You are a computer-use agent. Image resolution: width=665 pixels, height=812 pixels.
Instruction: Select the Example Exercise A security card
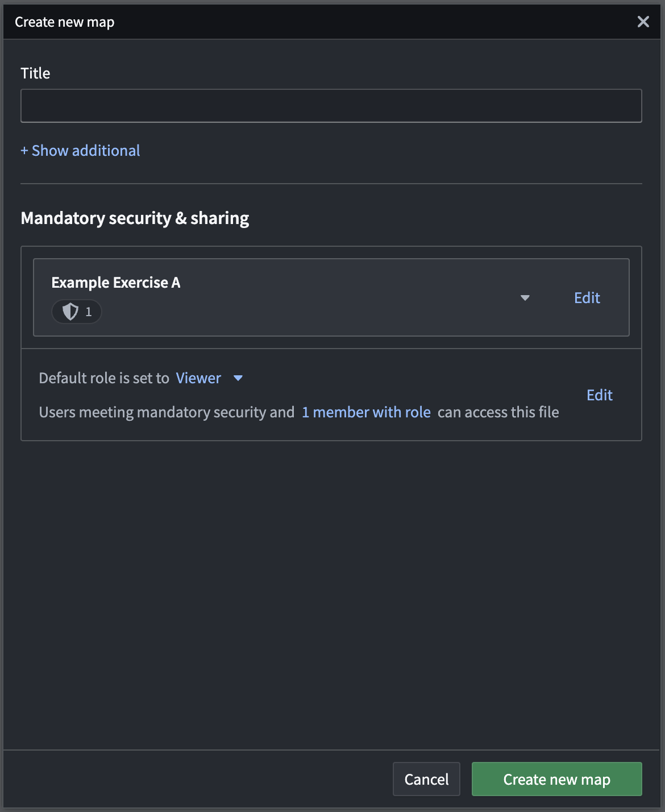click(x=331, y=297)
